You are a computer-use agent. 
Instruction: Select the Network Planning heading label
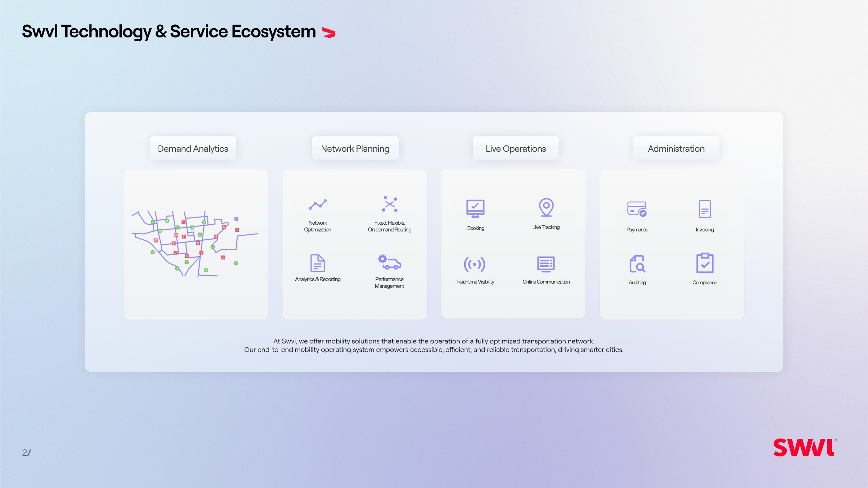(x=355, y=148)
